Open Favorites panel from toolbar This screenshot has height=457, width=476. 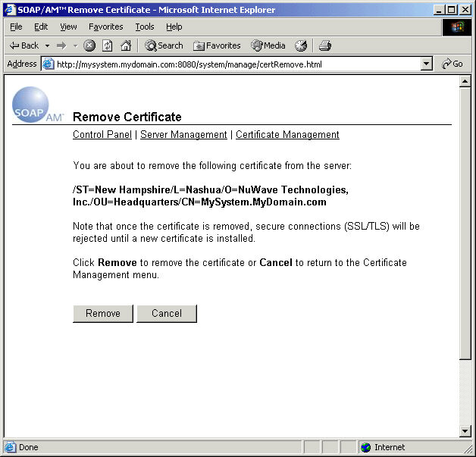coord(217,45)
